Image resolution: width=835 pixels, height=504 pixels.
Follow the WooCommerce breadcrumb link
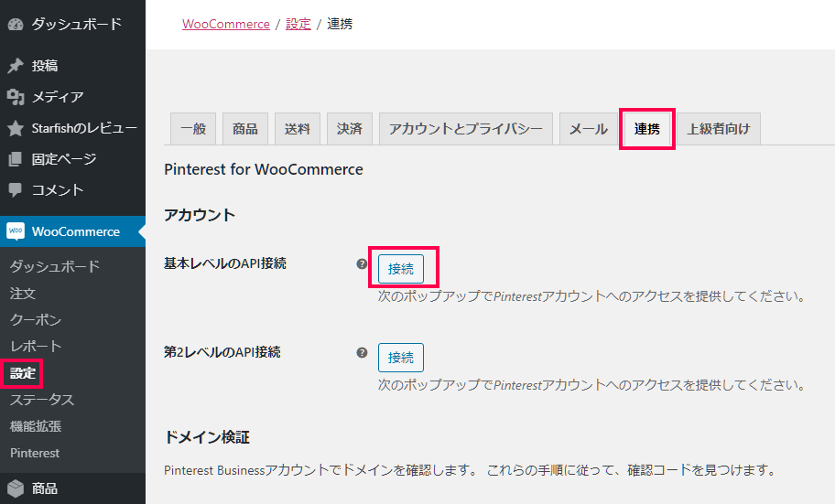pos(226,24)
